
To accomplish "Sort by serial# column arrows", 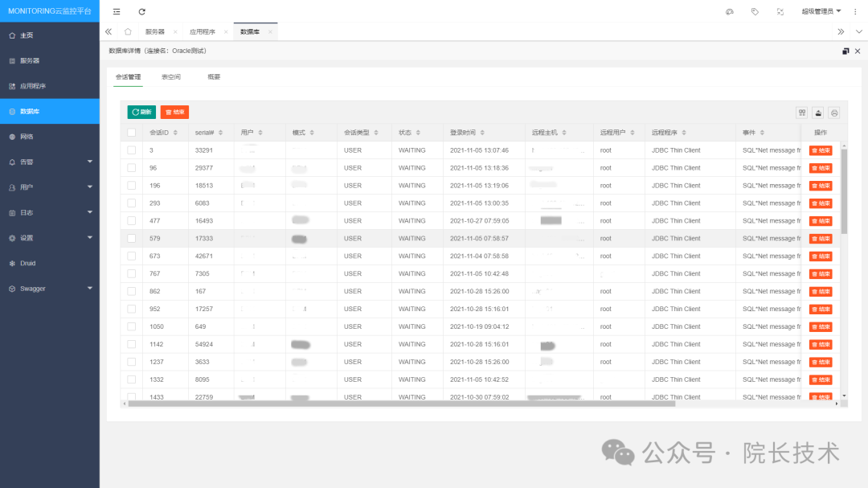I will [220, 133].
